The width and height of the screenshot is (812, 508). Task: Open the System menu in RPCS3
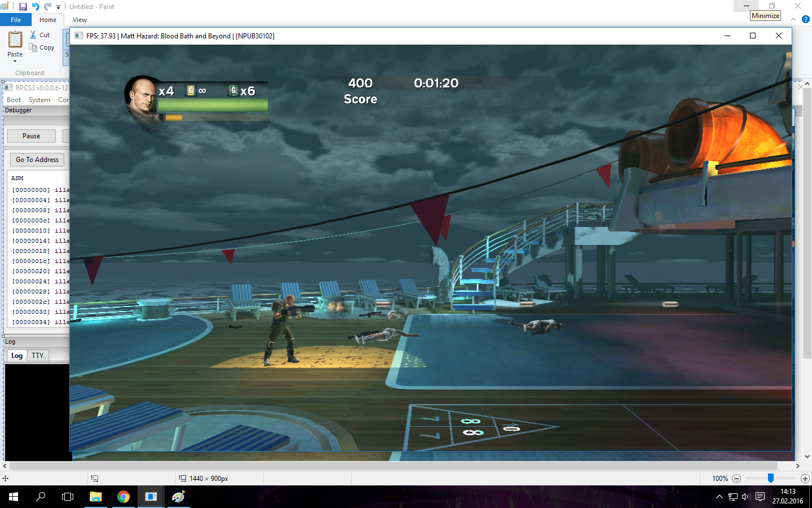[39, 100]
